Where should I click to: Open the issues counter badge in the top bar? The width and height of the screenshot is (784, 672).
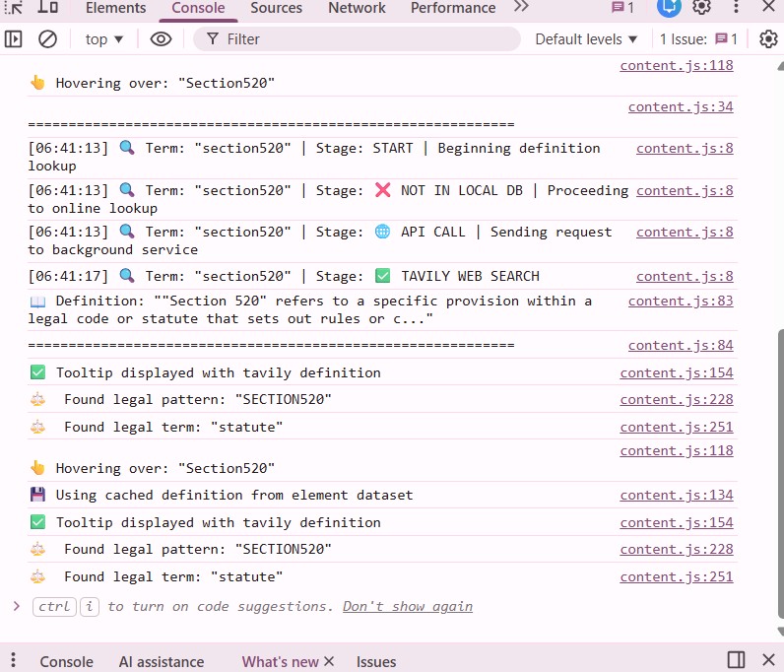coord(622,8)
